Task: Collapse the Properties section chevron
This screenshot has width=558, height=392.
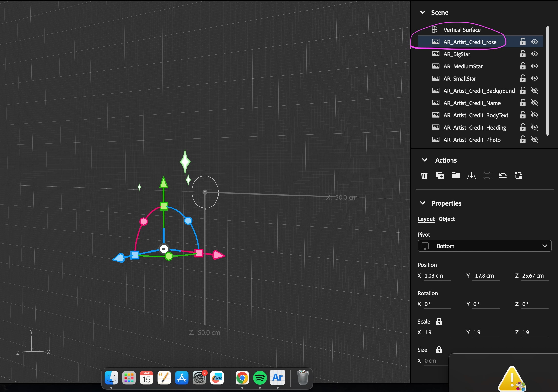Action: pyautogui.click(x=423, y=203)
